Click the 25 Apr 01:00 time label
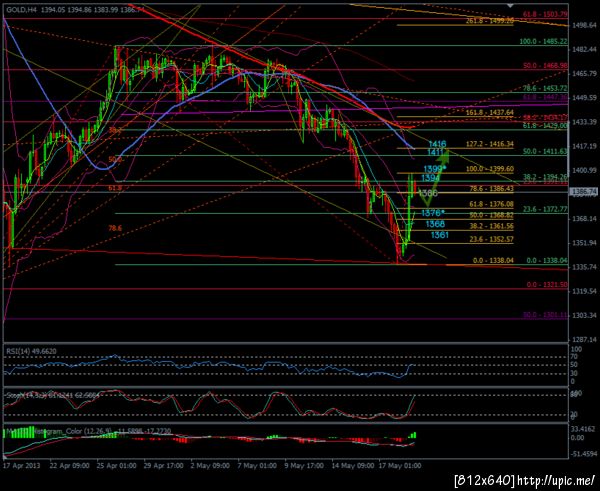This screenshot has height=491, width=600. (116, 466)
